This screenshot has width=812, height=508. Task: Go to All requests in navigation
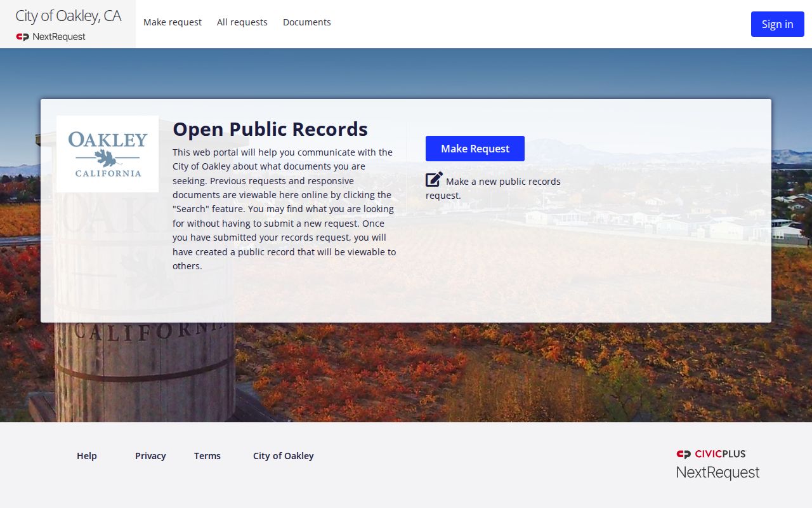click(242, 22)
